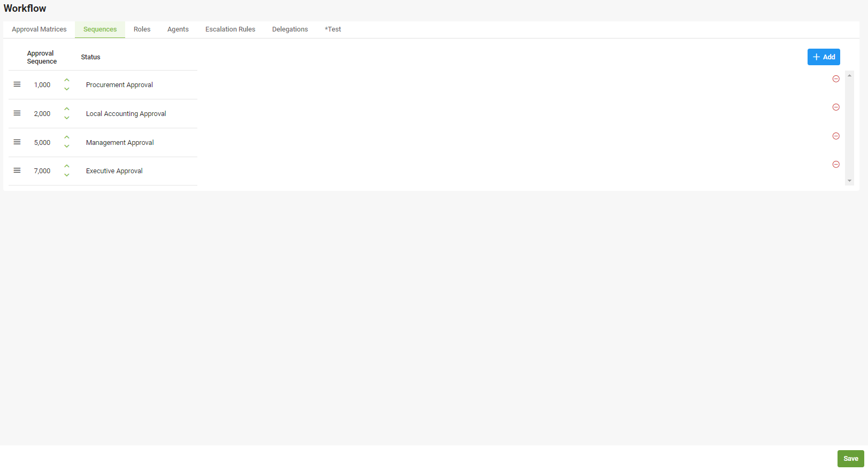Delete the Management Approval sequence
The height and width of the screenshot is (471, 868).
[x=836, y=136]
